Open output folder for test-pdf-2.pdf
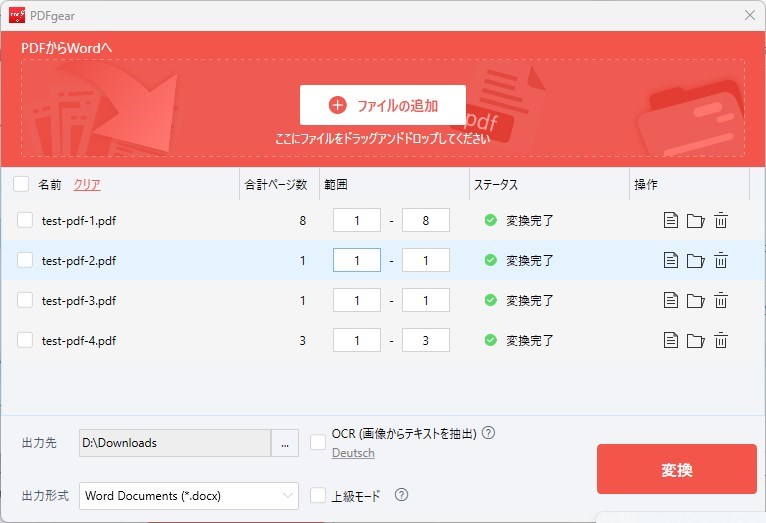 pos(696,261)
